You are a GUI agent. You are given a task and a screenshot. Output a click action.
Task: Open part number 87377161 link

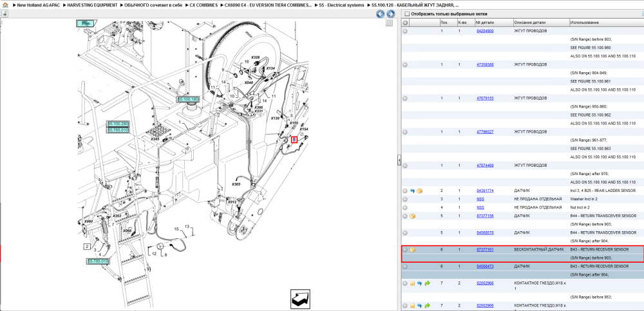(x=485, y=250)
